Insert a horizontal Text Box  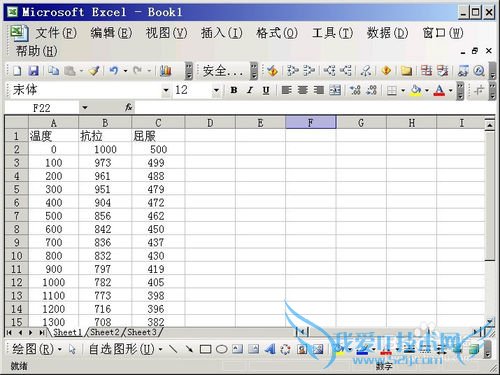(x=238, y=349)
